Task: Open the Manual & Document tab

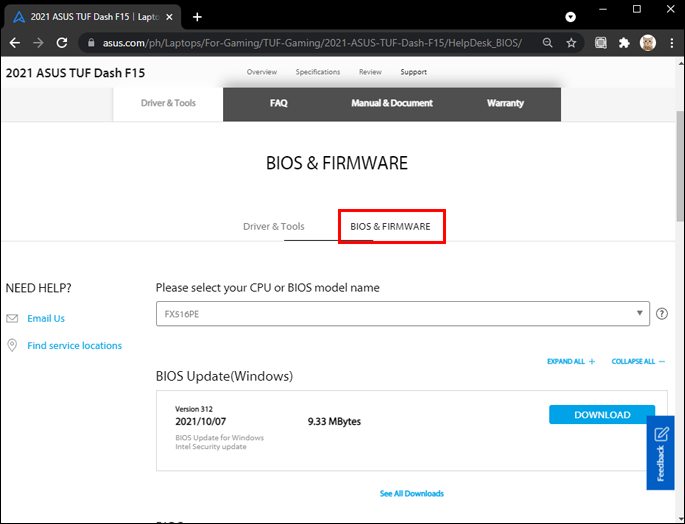Action: (x=392, y=104)
